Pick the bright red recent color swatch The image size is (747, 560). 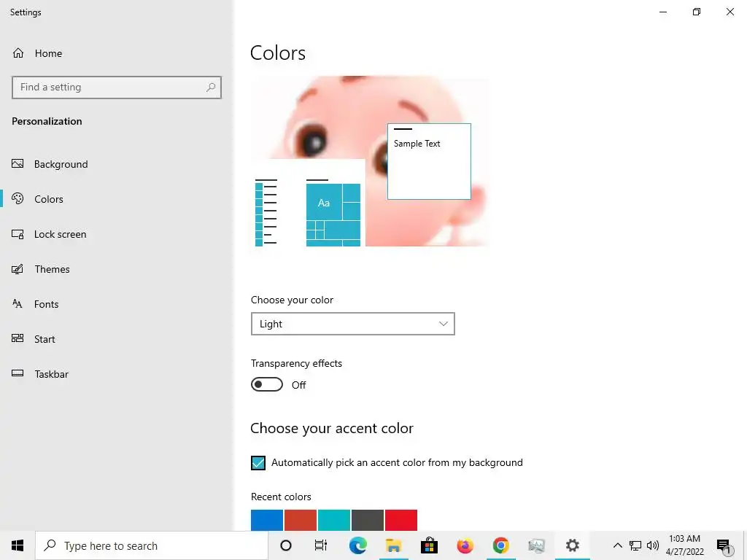pyautogui.click(x=401, y=520)
